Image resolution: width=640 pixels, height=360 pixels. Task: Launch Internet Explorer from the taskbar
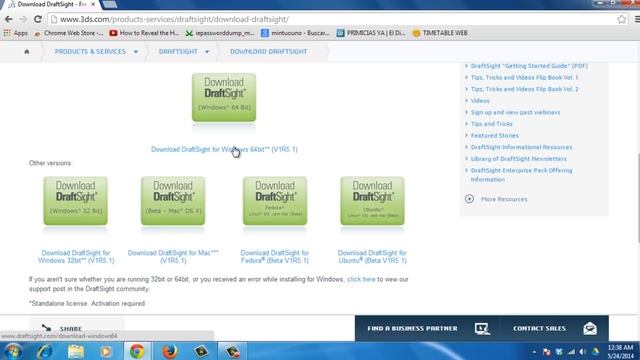coord(44,351)
